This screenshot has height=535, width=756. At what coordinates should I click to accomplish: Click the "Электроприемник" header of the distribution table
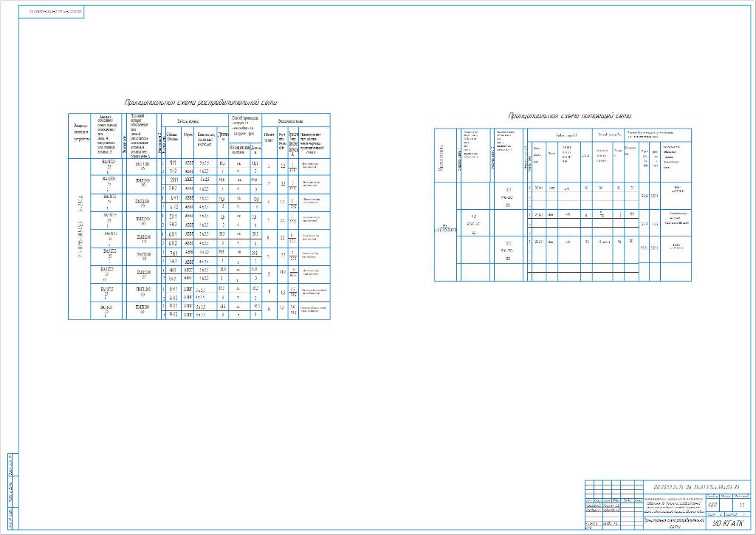(289, 121)
